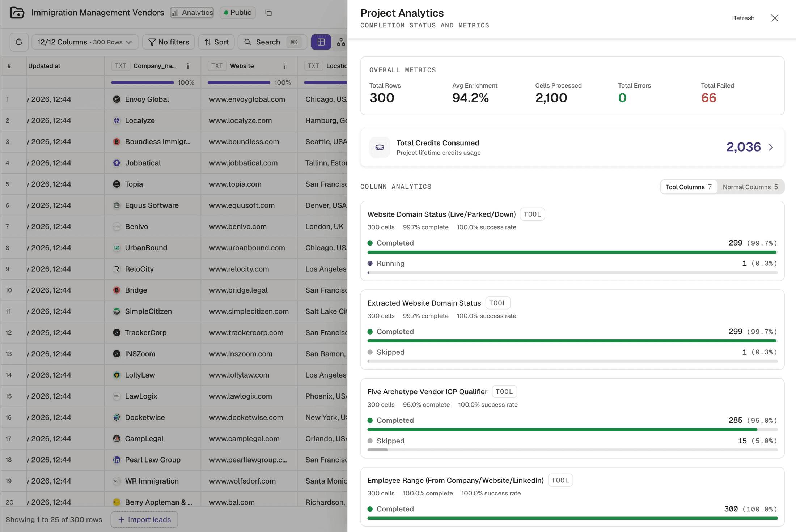Toggle the Public visibility badge

(x=238, y=13)
